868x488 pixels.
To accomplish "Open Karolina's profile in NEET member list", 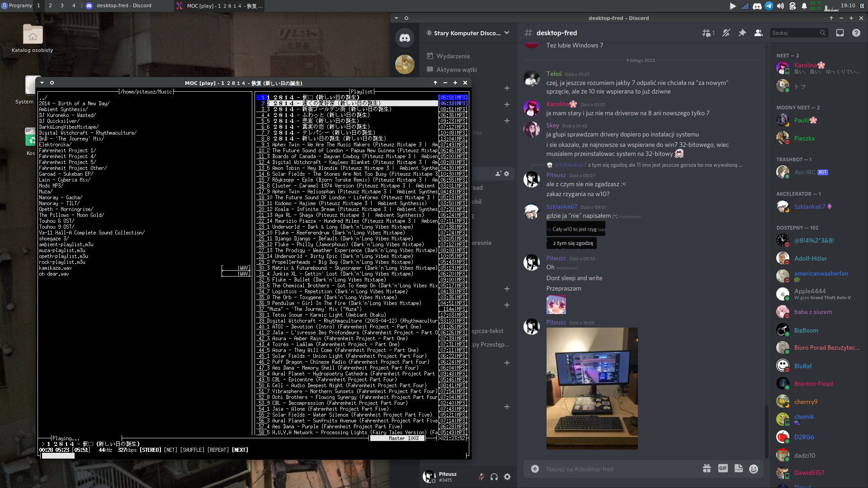I will pos(819,68).
